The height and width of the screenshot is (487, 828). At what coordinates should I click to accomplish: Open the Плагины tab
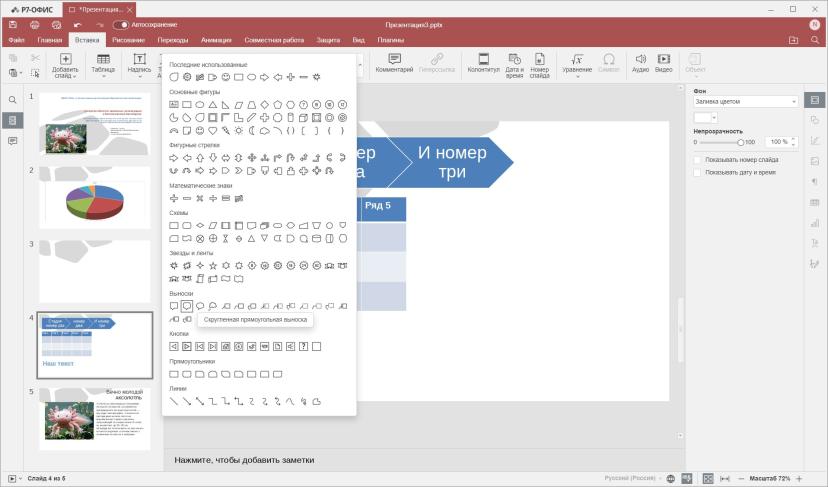click(x=390, y=40)
